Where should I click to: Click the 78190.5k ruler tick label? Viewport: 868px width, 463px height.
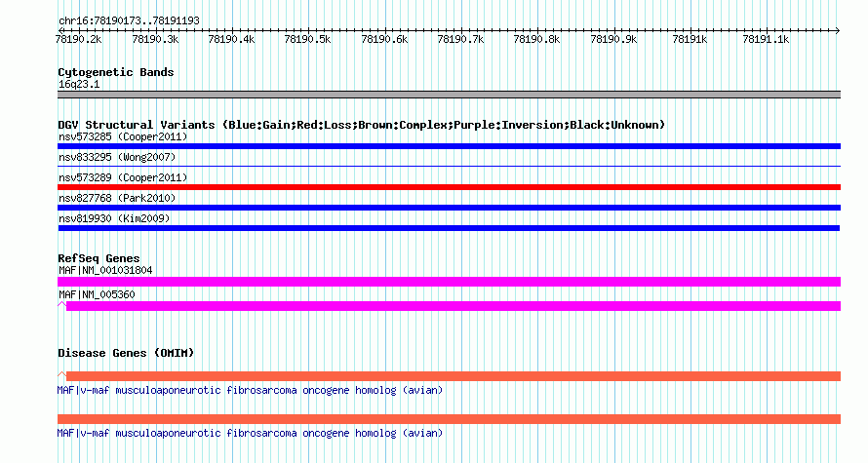point(308,39)
